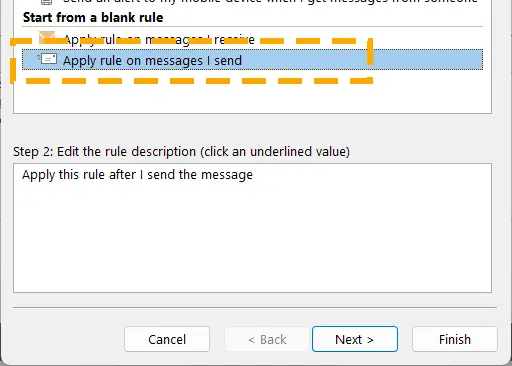Go back with the '< Back' button
This screenshot has width=512, height=366.
tap(268, 339)
